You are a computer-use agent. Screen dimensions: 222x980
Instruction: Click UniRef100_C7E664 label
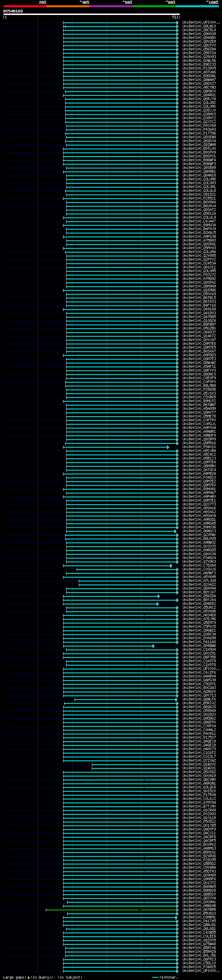tap(199, 566)
